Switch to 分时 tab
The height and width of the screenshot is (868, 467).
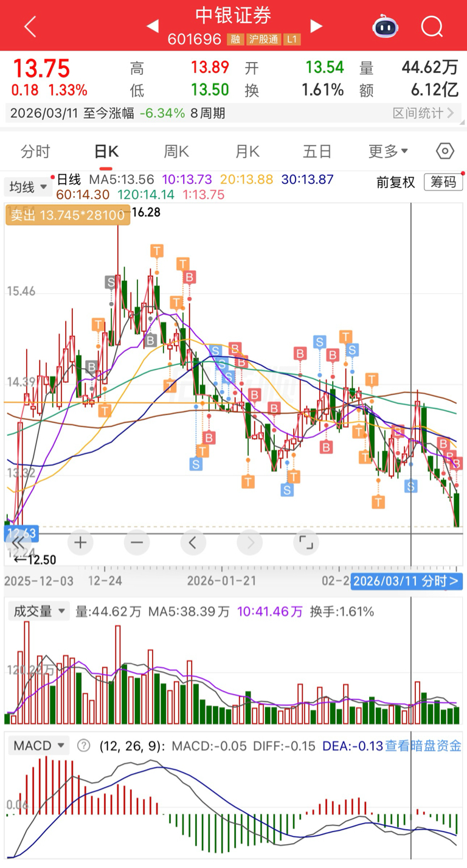click(35, 152)
